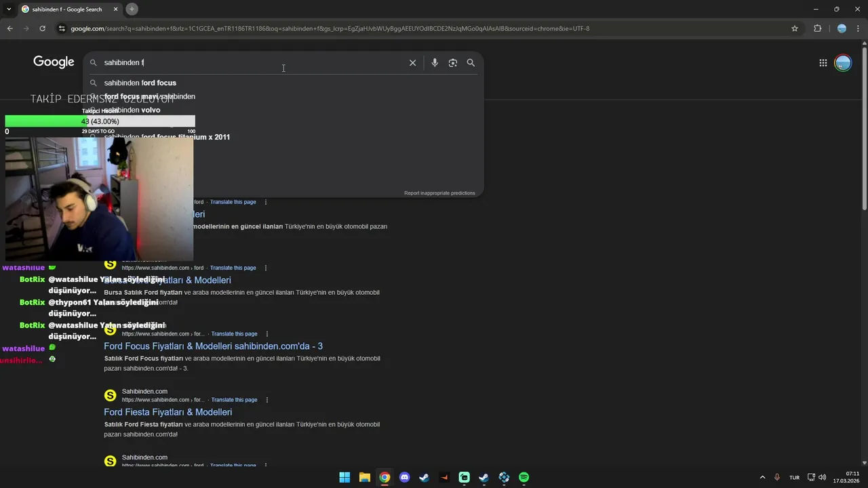Click 'Satılık Ford Focus fiyatları' snippet text
This screenshot has width=868, height=488.
click(x=144, y=359)
